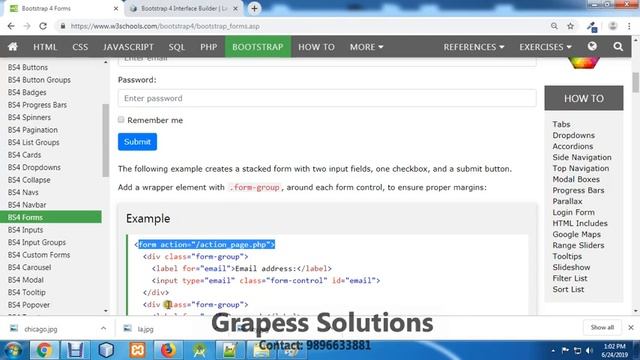Go to W3Schools home icon
The image size is (640, 360).
pos(13,47)
